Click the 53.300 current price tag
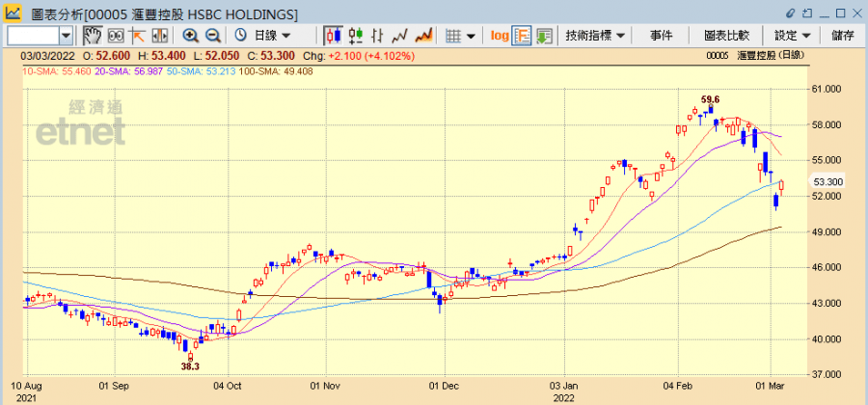The image size is (868, 405). (827, 181)
